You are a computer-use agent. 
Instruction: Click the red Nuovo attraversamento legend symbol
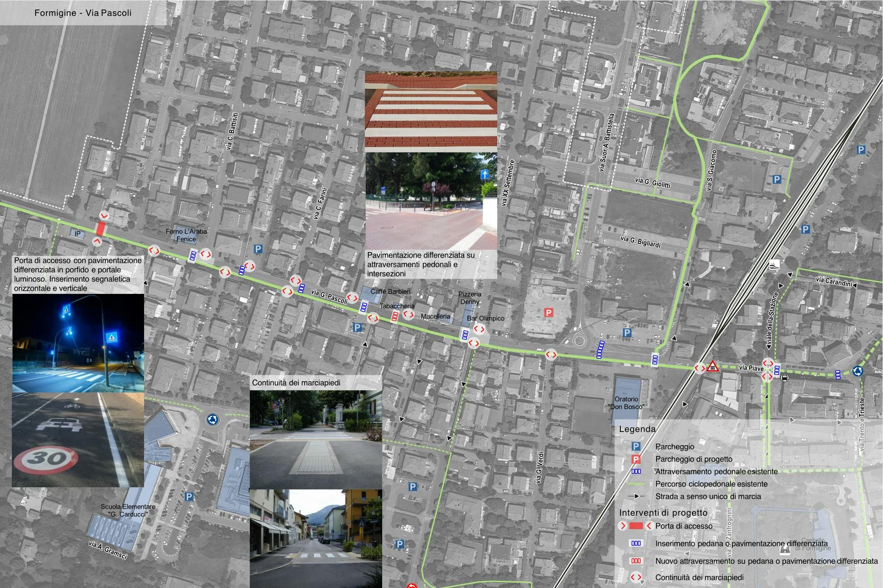click(636, 561)
